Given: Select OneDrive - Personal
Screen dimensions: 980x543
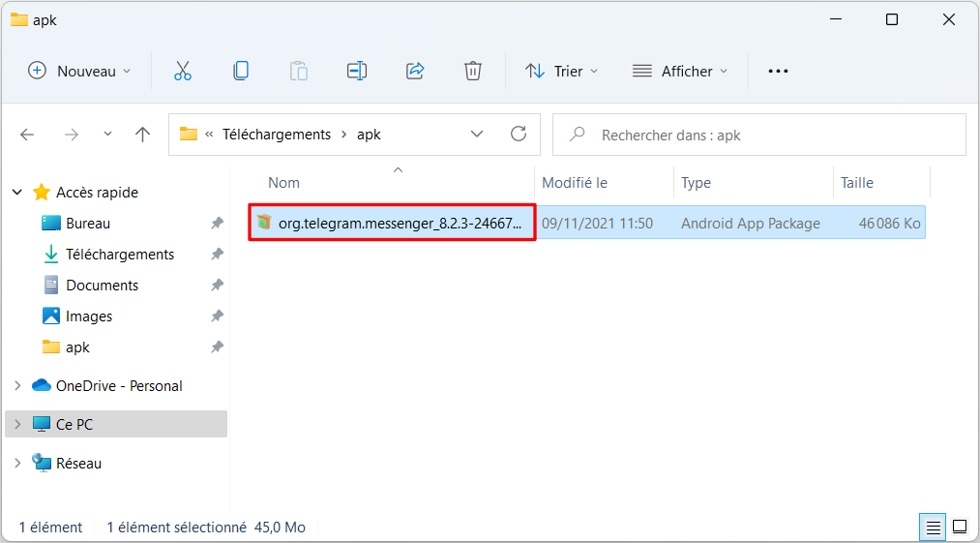Looking at the screenshot, I should click(119, 386).
